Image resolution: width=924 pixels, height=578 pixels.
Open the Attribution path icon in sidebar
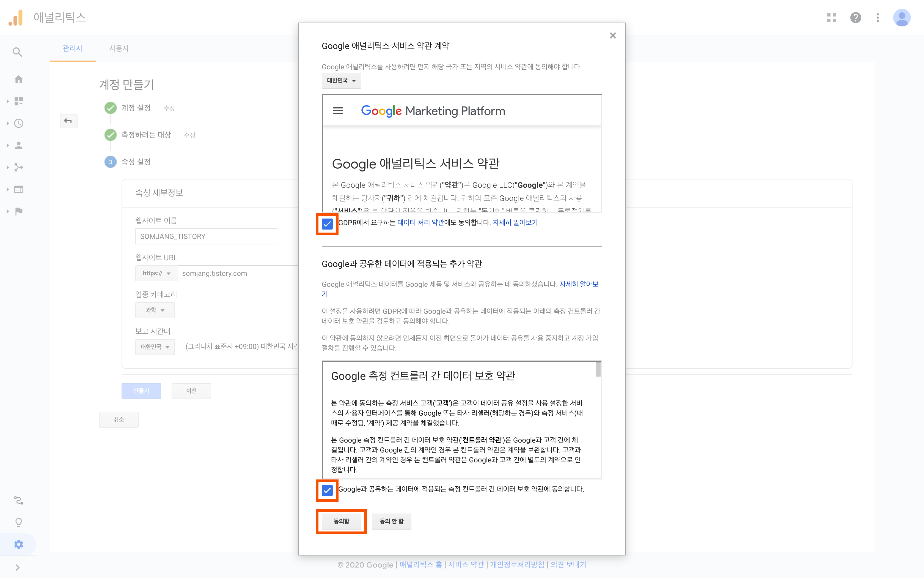18,500
